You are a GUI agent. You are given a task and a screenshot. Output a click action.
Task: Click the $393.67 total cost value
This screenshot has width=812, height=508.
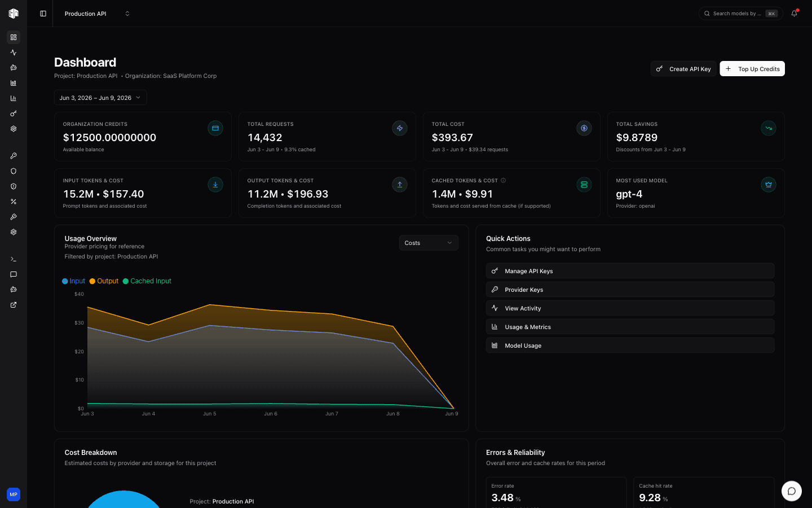(452, 138)
